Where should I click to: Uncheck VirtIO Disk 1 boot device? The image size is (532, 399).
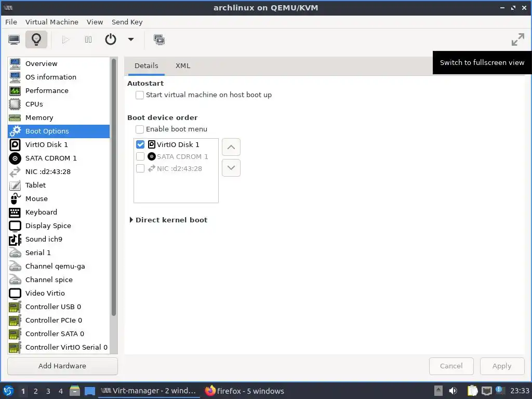(140, 144)
